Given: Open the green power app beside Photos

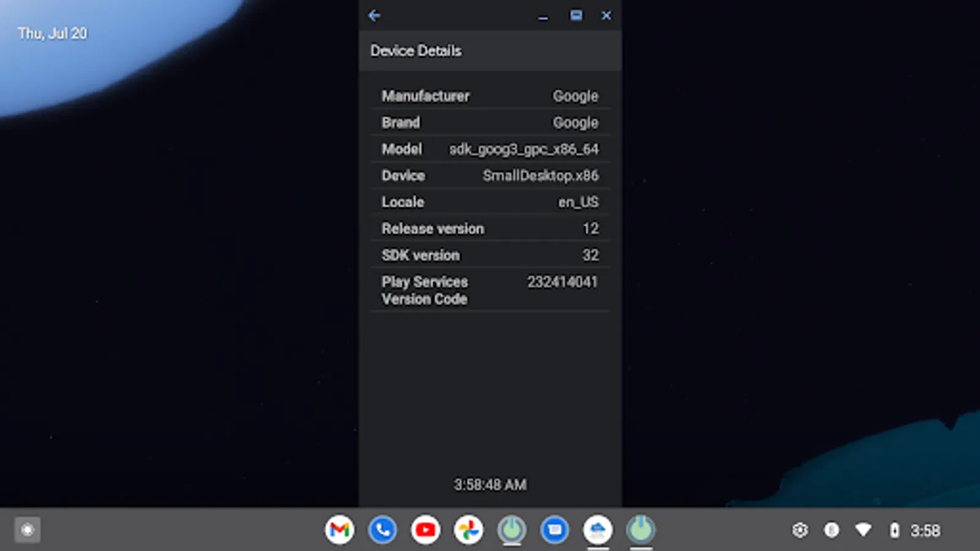Looking at the screenshot, I should point(511,530).
